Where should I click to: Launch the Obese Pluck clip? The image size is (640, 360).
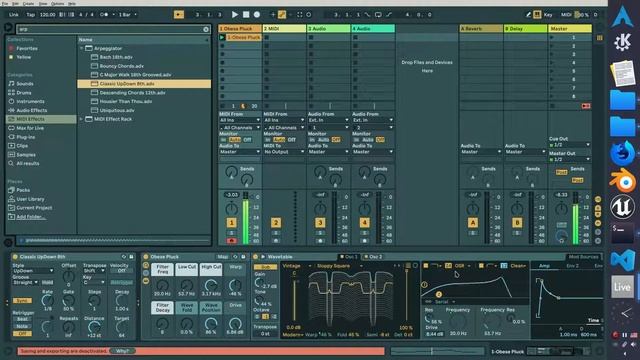pos(222,38)
